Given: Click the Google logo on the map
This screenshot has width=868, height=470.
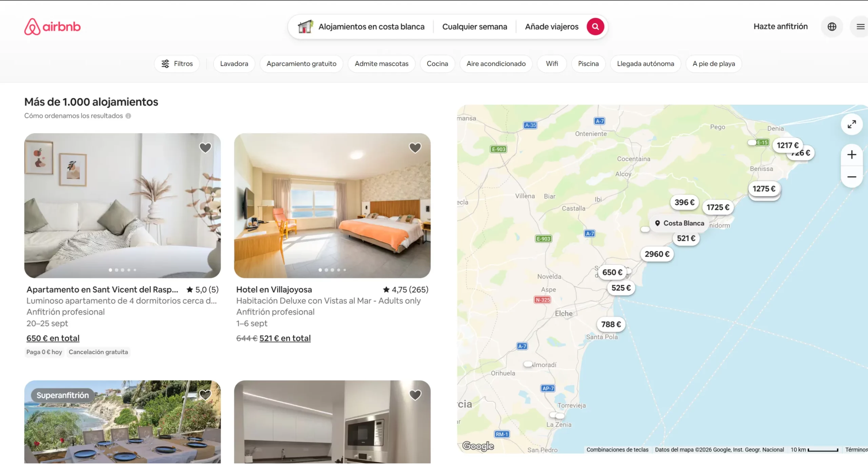Looking at the screenshot, I should point(478,446).
